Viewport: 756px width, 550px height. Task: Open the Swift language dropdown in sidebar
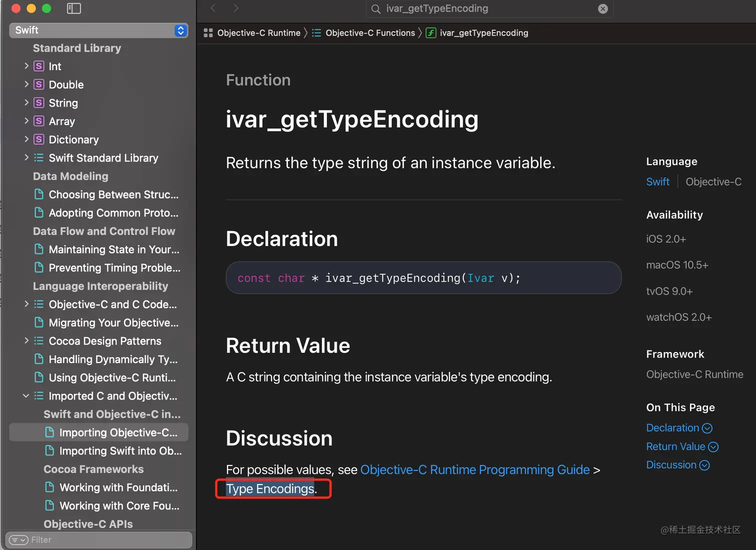pyautogui.click(x=98, y=30)
